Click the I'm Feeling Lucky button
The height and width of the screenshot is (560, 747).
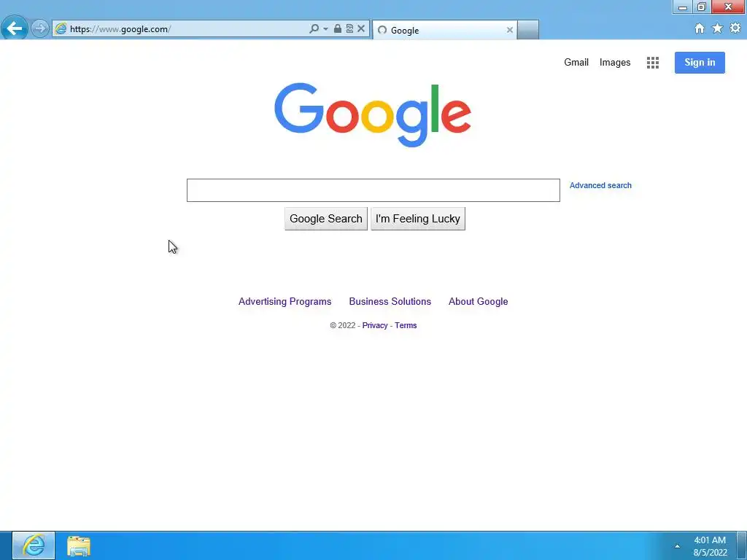pos(418,219)
